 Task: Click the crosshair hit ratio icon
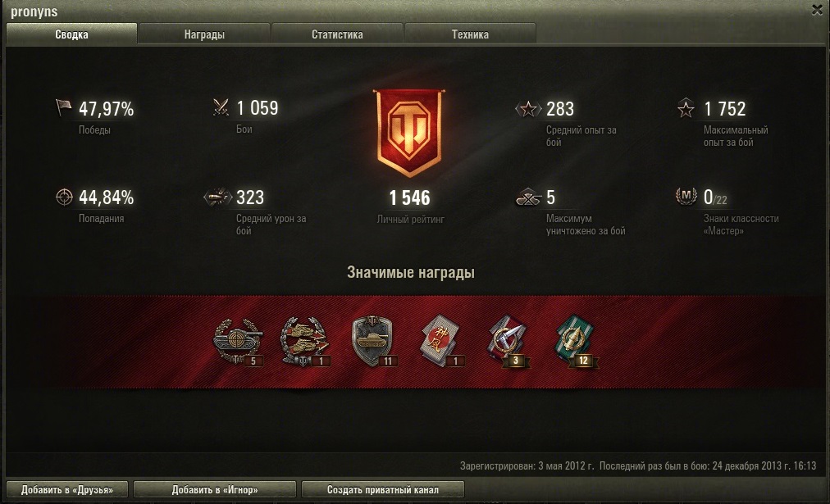click(64, 197)
